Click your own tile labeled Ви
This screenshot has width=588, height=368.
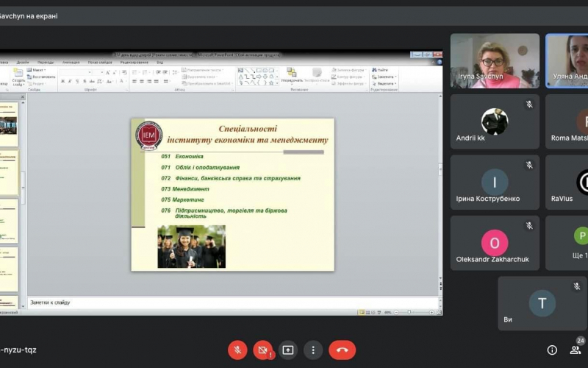click(x=542, y=303)
